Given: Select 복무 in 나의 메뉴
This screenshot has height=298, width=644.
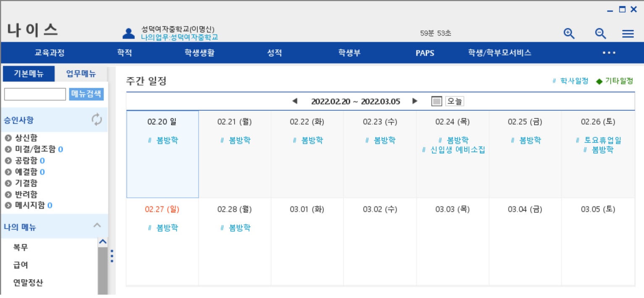Looking at the screenshot, I should click(x=21, y=248).
